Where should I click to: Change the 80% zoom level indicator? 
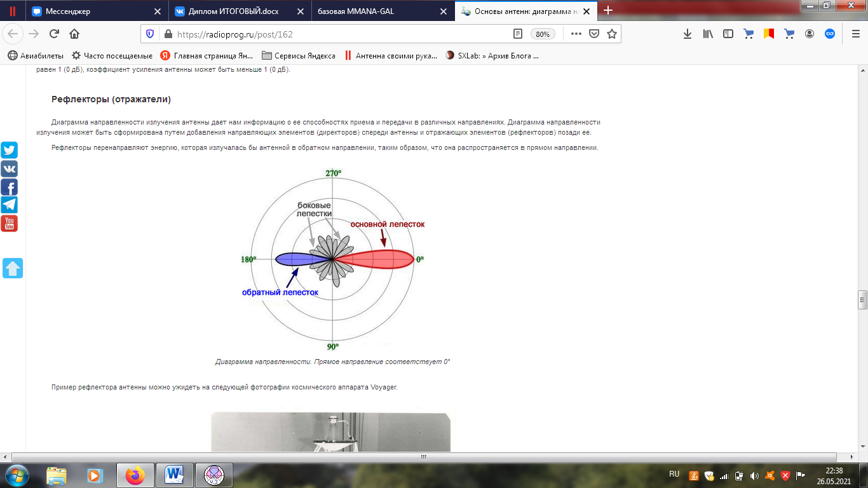543,34
